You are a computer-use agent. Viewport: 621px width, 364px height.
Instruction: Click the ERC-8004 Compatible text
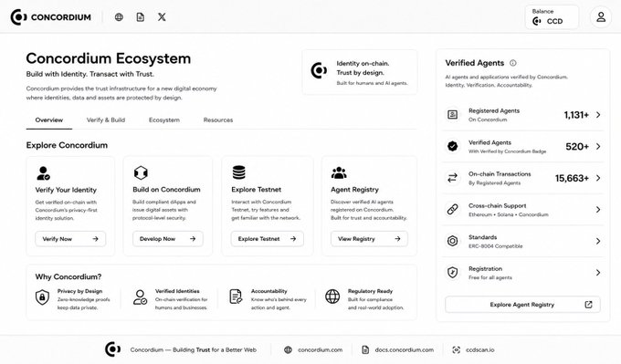pos(496,246)
